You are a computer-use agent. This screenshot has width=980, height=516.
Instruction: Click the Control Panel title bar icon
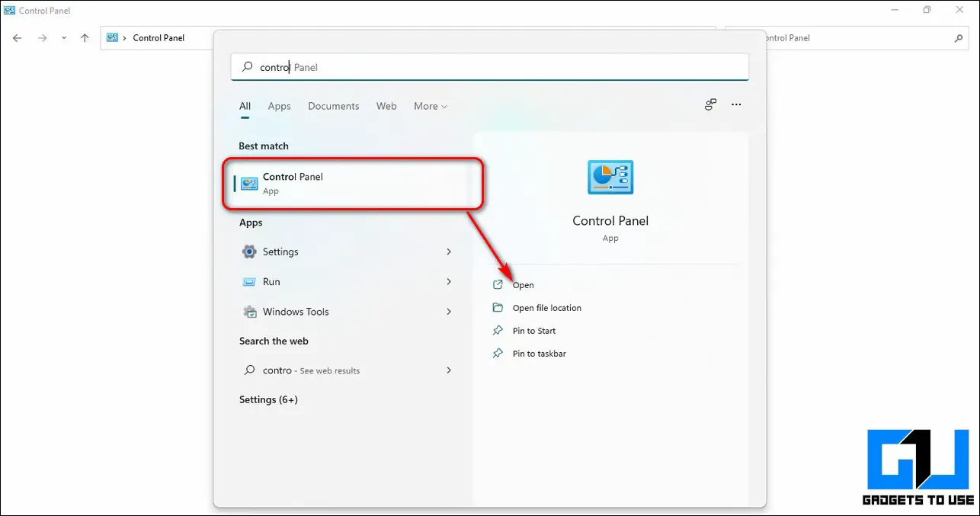[x=9, y=11]
